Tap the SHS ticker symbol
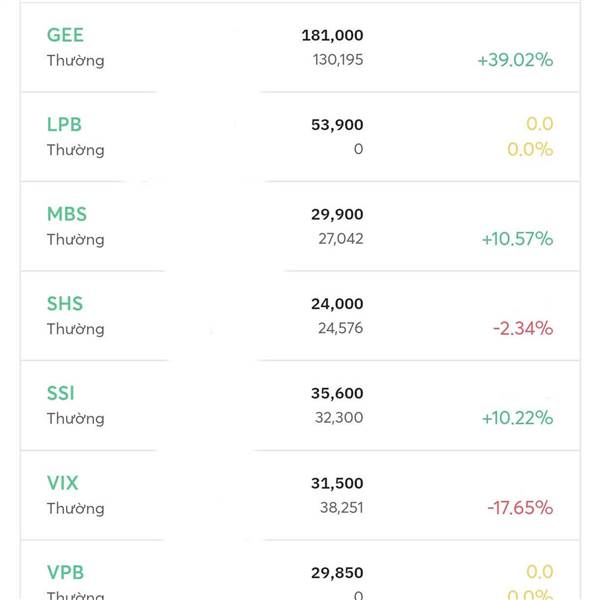The image size is (600, 600). point(65,304)
